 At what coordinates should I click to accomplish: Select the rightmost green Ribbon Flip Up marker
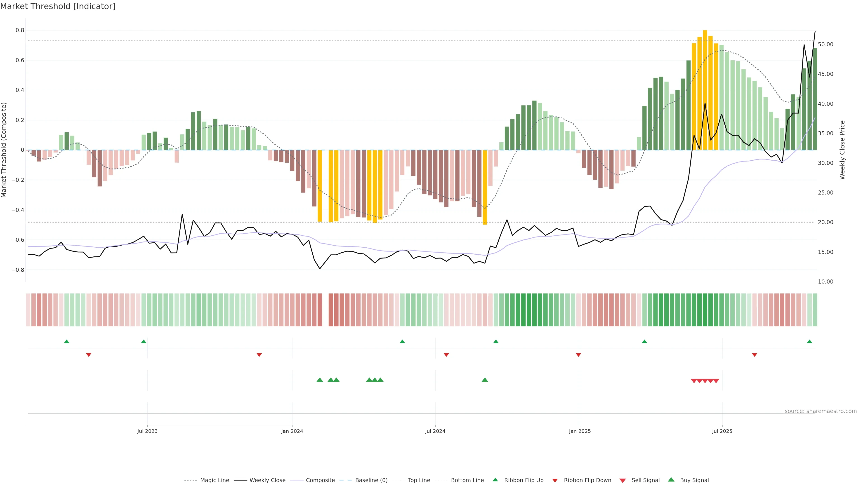pyautogui.click(x=809, y=342)
